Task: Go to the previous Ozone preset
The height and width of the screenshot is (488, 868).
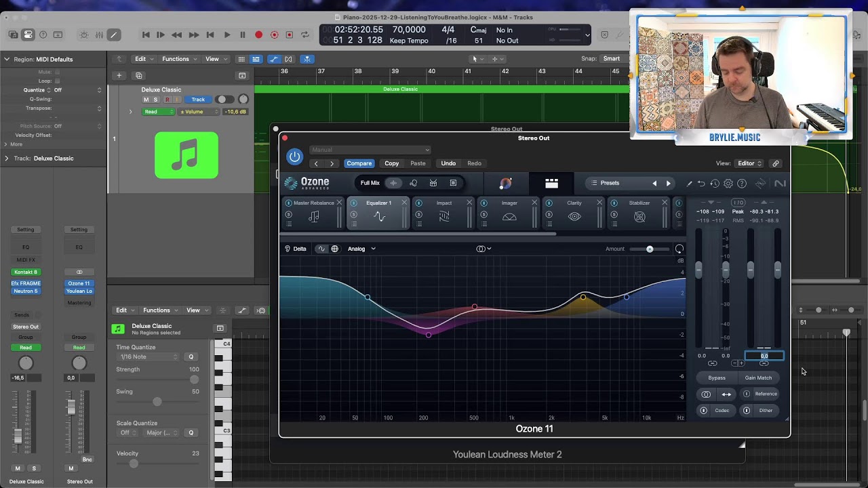Action: point(654,183)
